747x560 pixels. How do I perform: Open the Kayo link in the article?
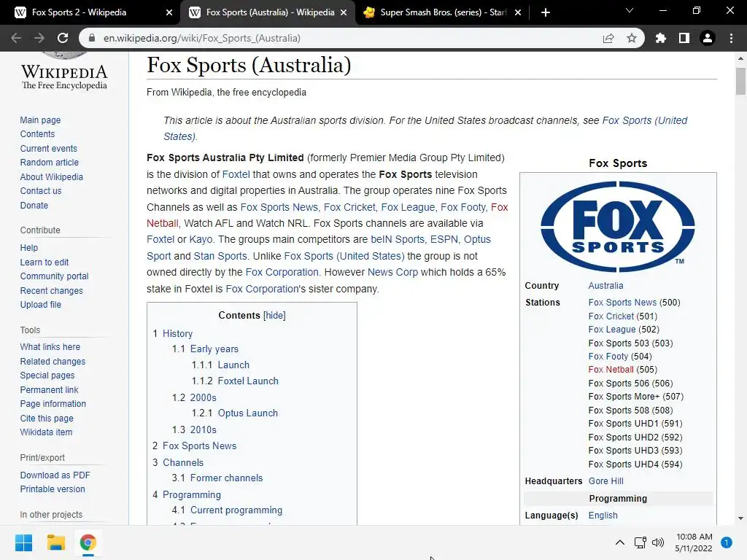tap(201, 239)
